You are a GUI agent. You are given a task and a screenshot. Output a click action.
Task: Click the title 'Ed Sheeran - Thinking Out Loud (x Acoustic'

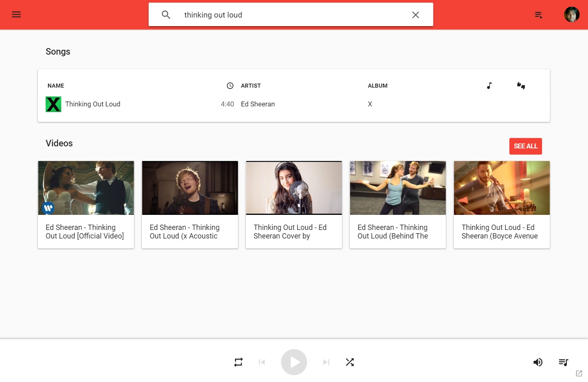(x=185, y=232)
